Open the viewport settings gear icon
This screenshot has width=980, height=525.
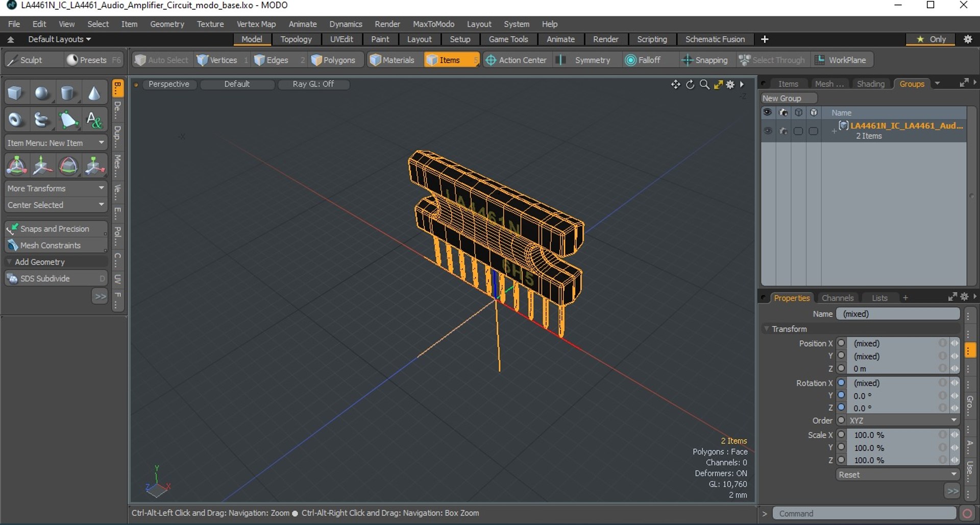coord(730,84)
